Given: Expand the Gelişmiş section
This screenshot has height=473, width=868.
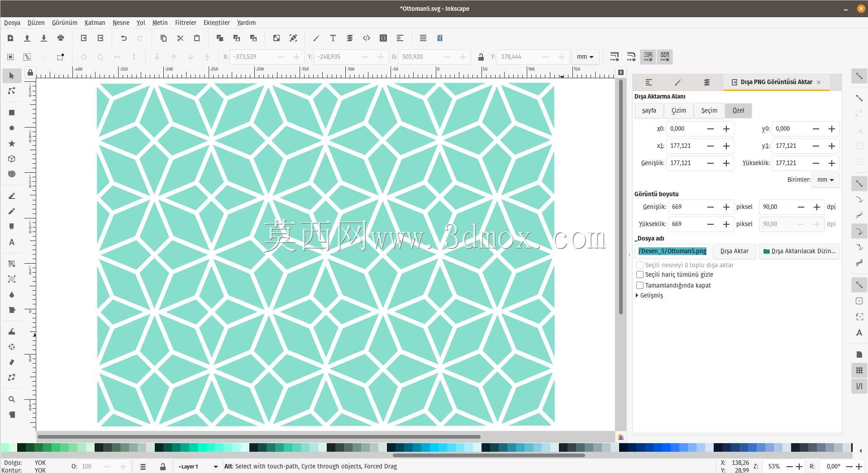Looking at the screenshot, I should [650, 295].
